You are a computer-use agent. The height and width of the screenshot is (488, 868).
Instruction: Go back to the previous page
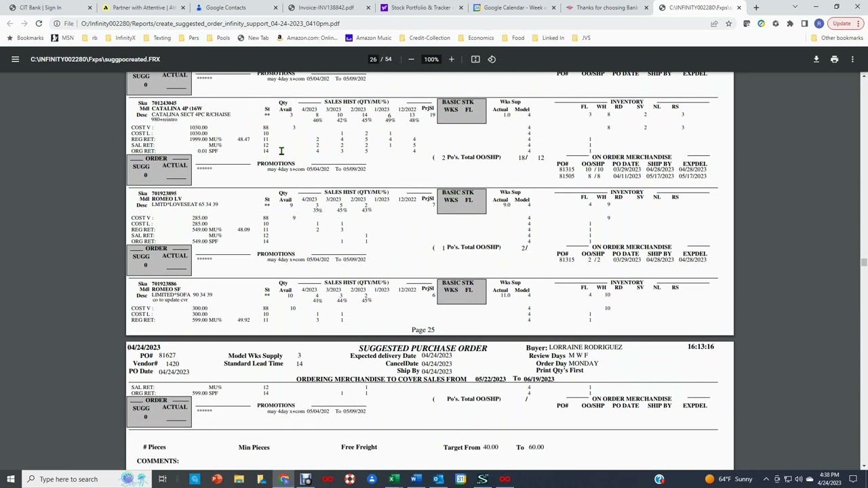click(x=10, y=23)
